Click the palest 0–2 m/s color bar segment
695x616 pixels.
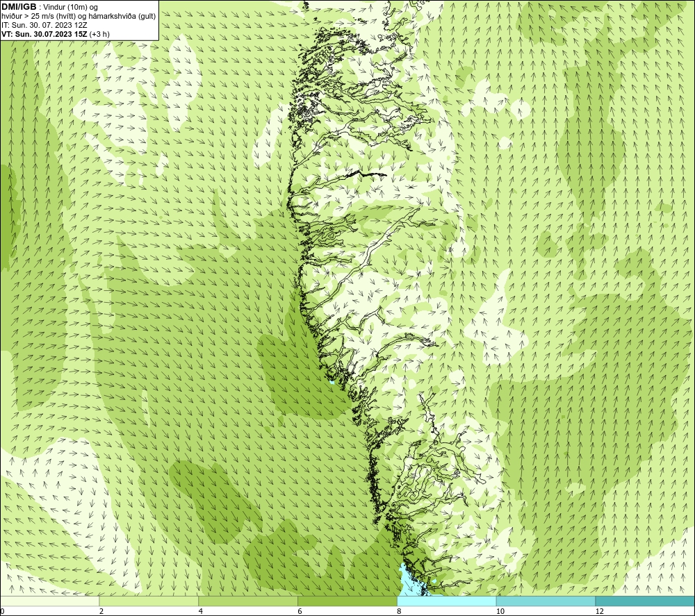tap(49, 601)
